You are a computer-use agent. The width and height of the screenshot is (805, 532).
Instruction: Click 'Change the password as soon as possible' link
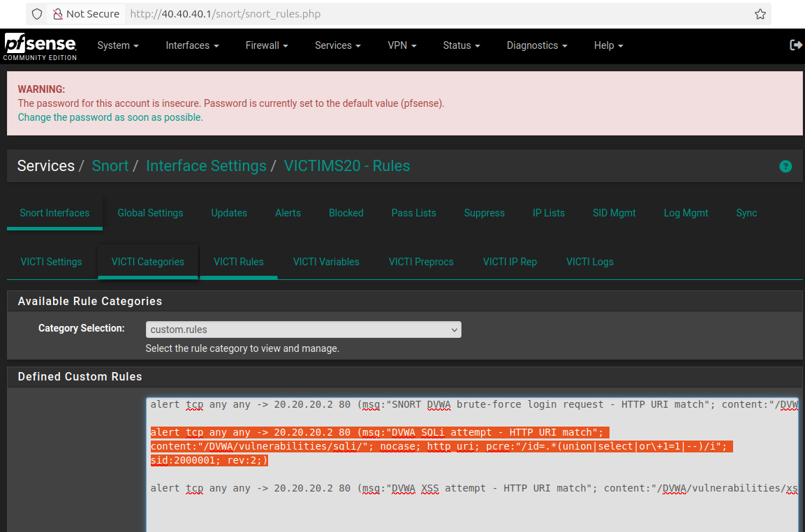click(110, 117)
